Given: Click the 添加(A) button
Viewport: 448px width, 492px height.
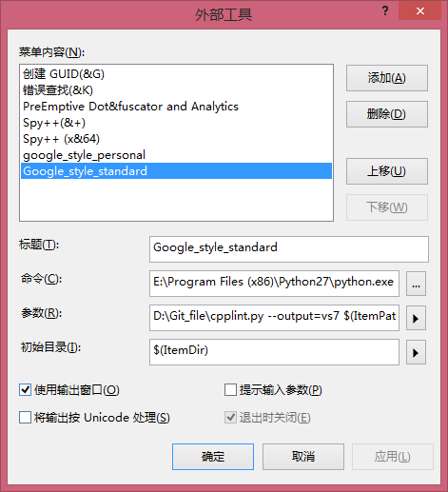Looking at the screenshot, I should pyautogui.click(x=387, y=78).
